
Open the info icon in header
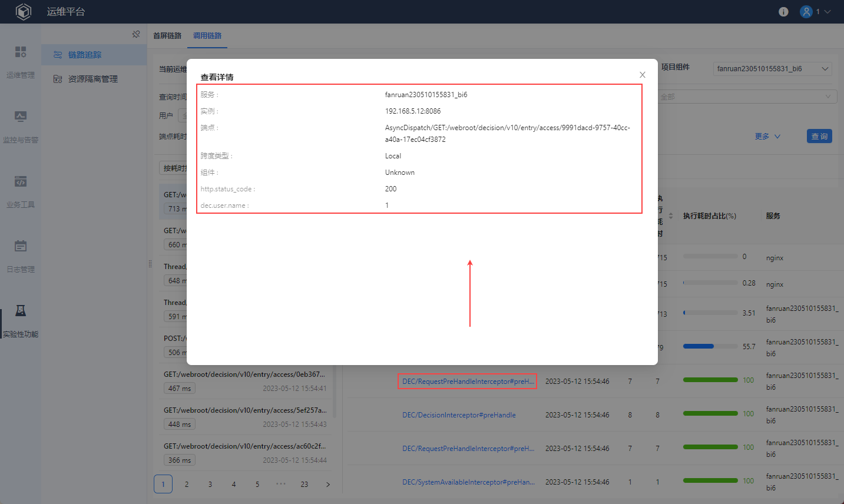(x=783, y=12)
